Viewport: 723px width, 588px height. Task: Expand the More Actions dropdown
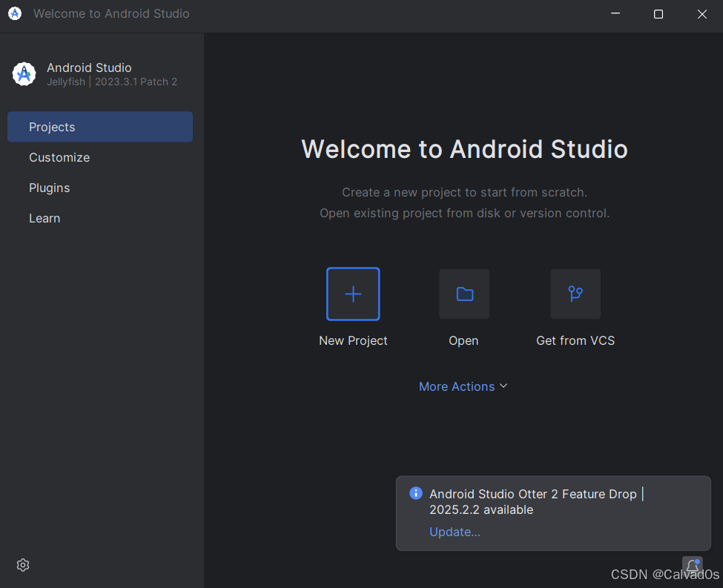(463, 386)
